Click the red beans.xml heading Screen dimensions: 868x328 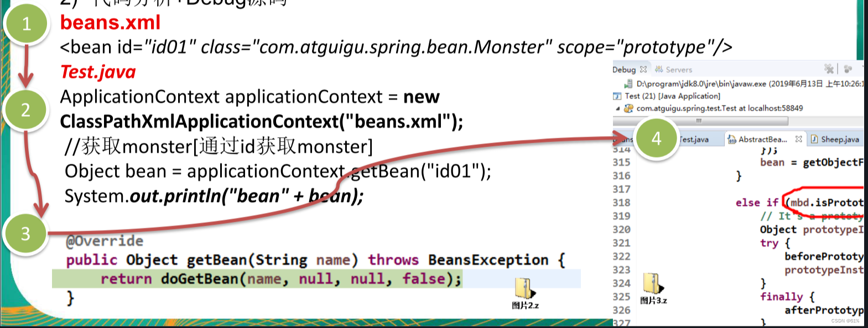coord(110,23)
